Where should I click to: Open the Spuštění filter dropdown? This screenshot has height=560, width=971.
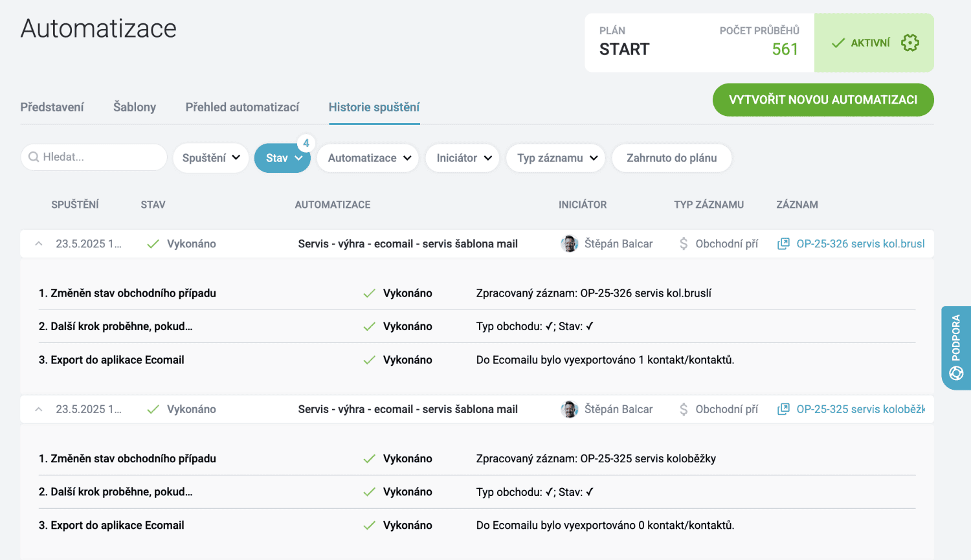coord(210,158)
